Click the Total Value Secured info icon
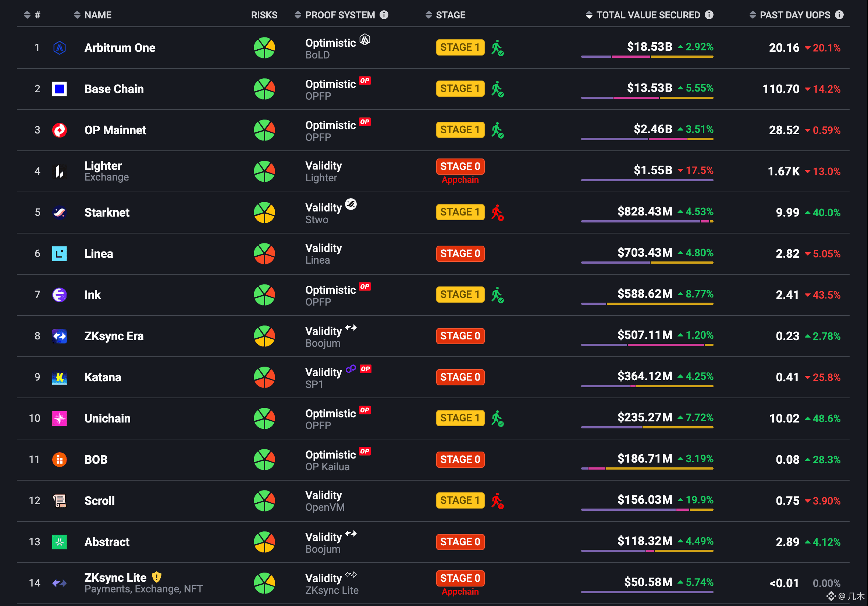 (709, 15)
